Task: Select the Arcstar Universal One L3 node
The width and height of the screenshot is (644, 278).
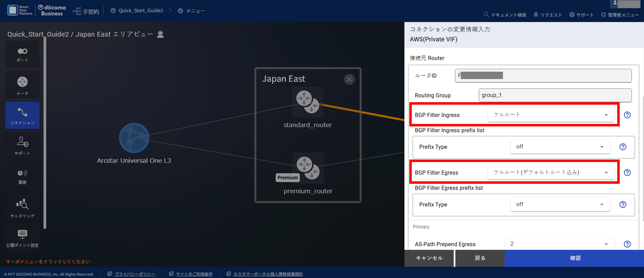Action: [x=134, y=138]
